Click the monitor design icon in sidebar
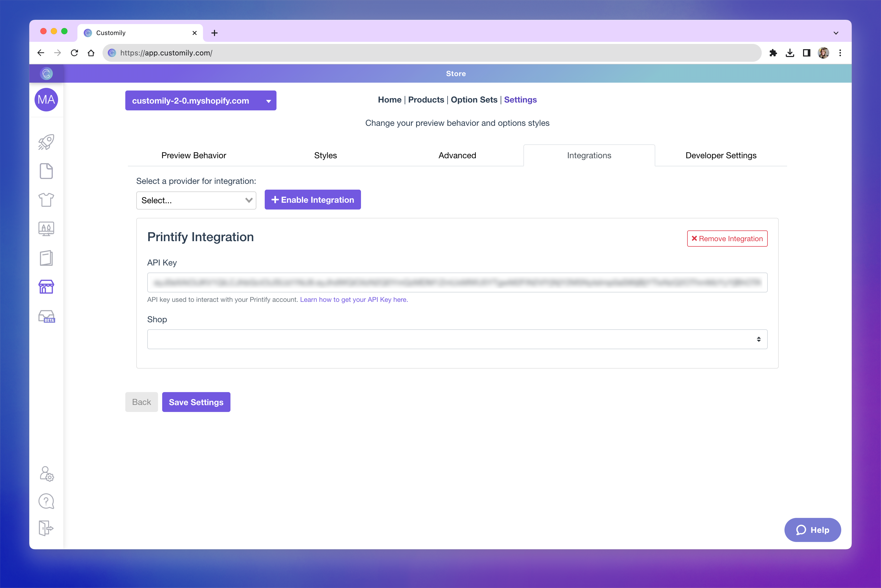Screen dimensions: 881x588 46,228
